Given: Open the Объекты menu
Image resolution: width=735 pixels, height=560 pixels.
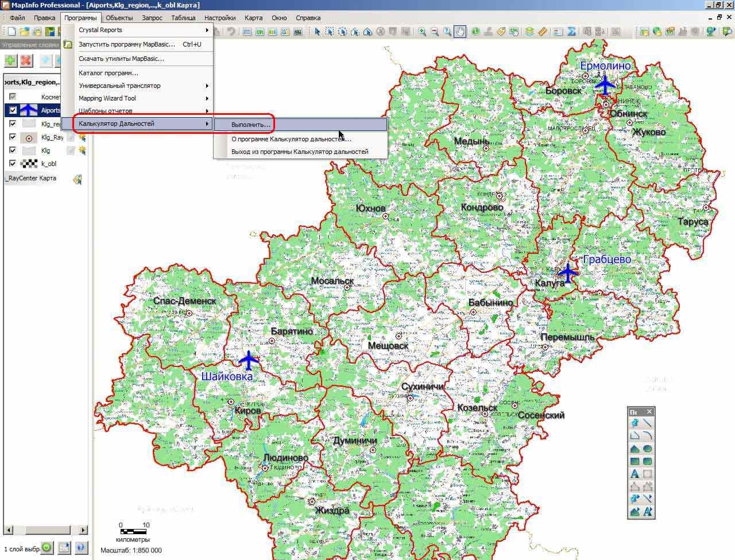Looking at the screenshot, I should [119, 18].
